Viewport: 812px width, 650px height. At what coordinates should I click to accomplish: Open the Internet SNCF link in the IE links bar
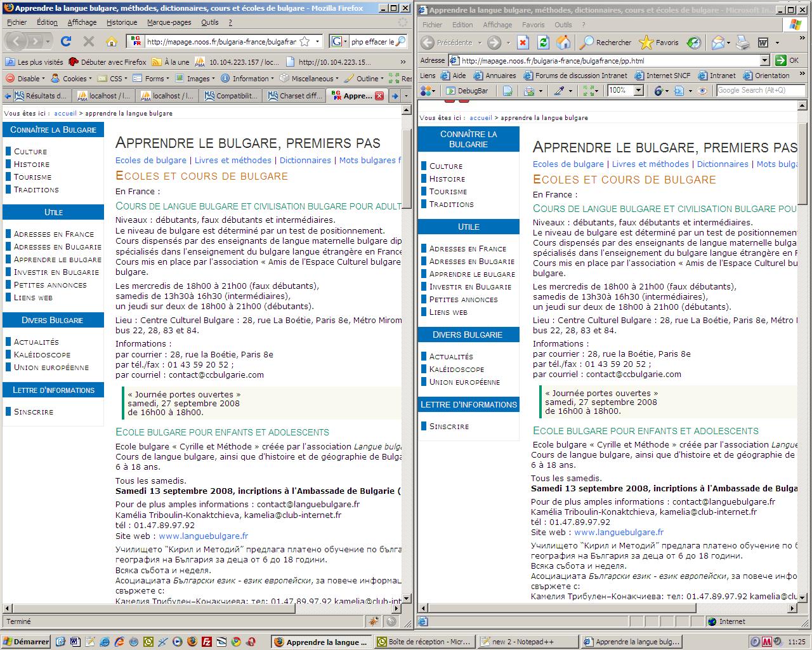tap(662, 76)
